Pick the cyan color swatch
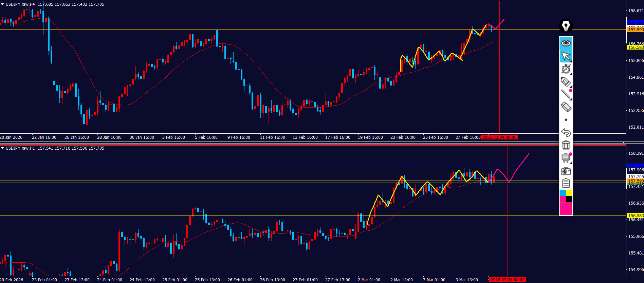 (563, 193)
